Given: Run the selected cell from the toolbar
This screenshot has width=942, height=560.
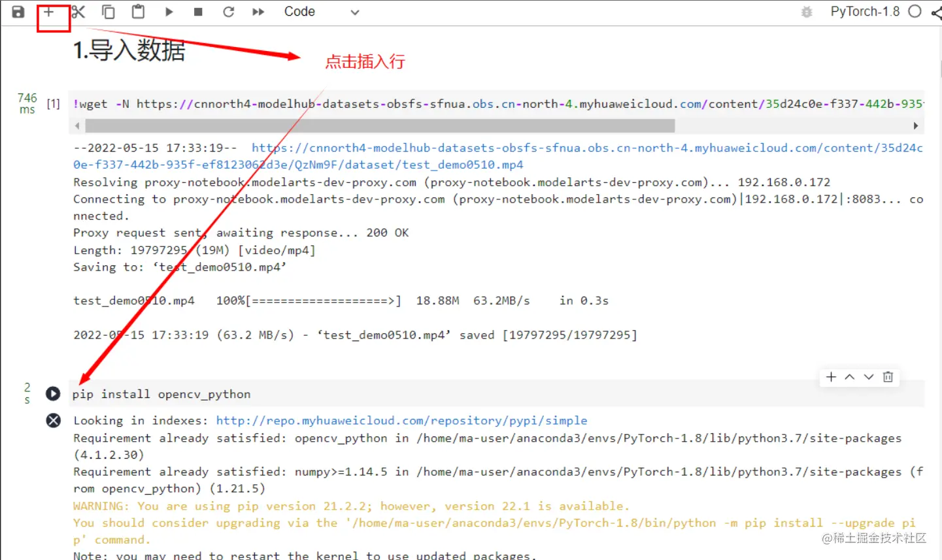Looking at the screenshot, I should pos(169,12).
